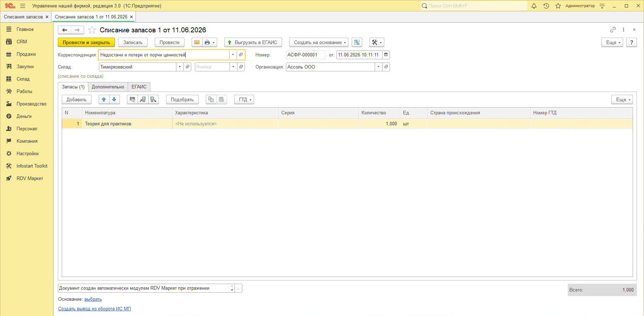The height and width of the screenshot is (316, 644).
Task: Click the calendar icon next to date
Action: [386, 55]
